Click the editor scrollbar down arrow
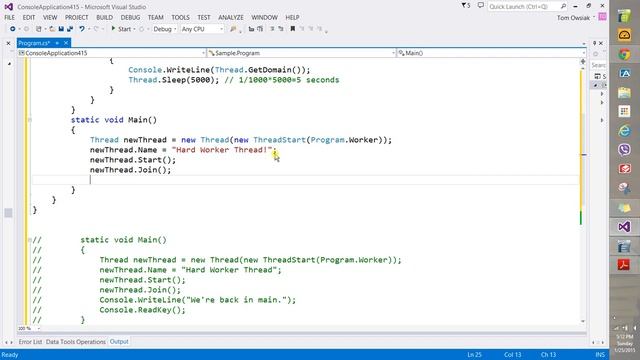Image resolution: width=640 pixels, height=360 pixels. point(583,321)
